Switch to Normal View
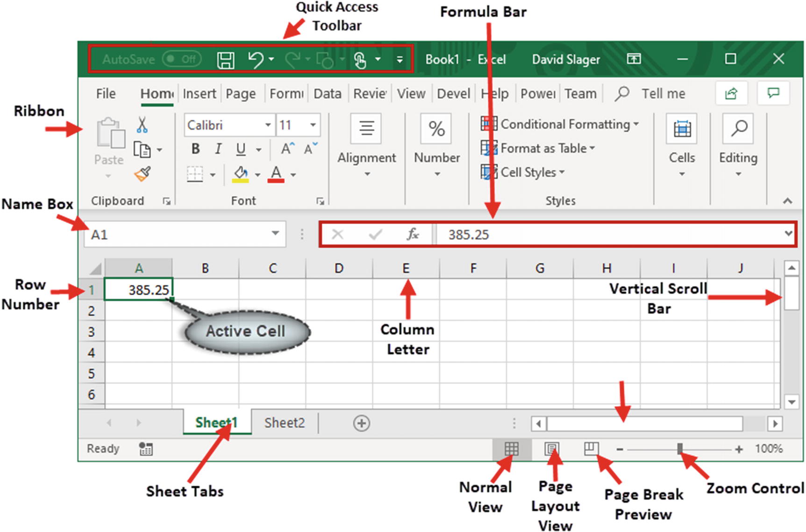The width and height of the screenshot is (806, 532). [512, 449]
